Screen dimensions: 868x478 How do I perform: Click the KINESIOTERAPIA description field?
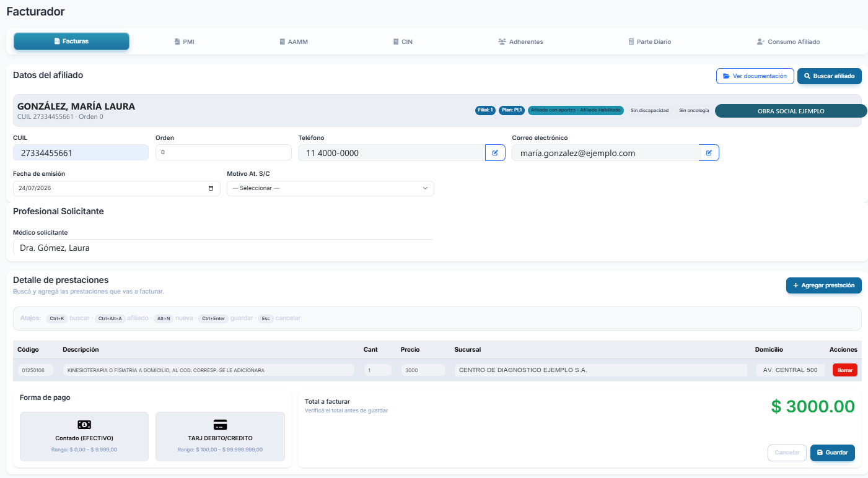tap(208, 370)
